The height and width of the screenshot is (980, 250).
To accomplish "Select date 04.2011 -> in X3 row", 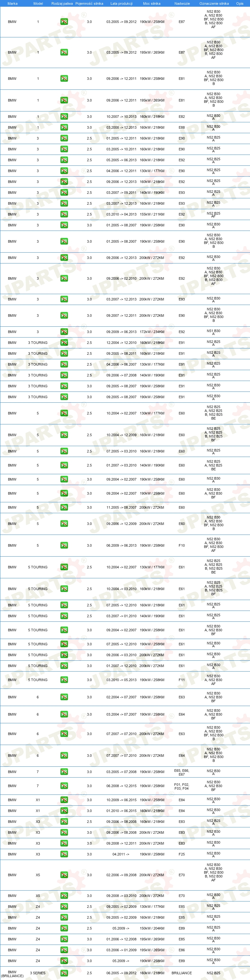I will click(x=121, y=854).
